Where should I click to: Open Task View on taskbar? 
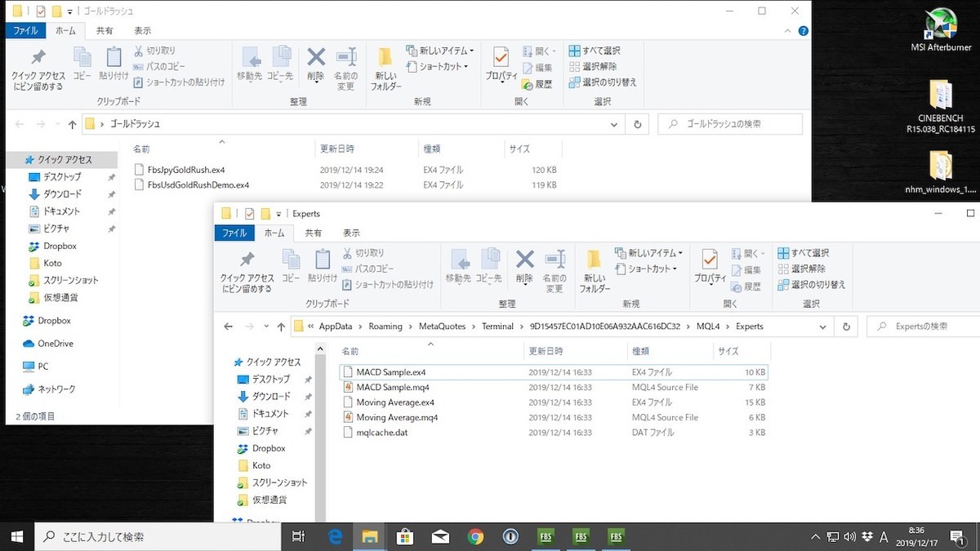point(298,536)
